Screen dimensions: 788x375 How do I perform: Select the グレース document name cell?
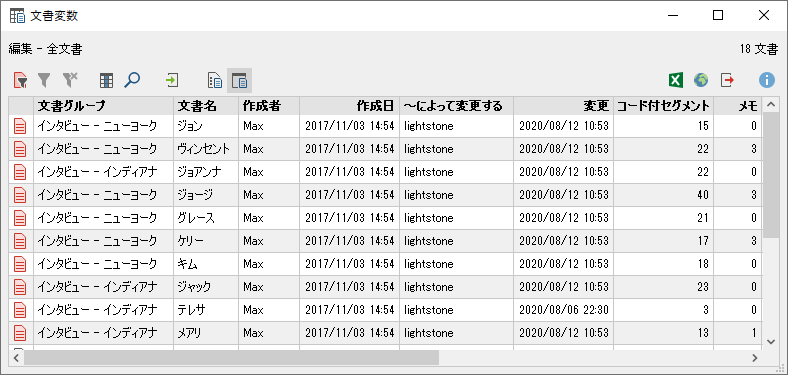coord(206,218)
